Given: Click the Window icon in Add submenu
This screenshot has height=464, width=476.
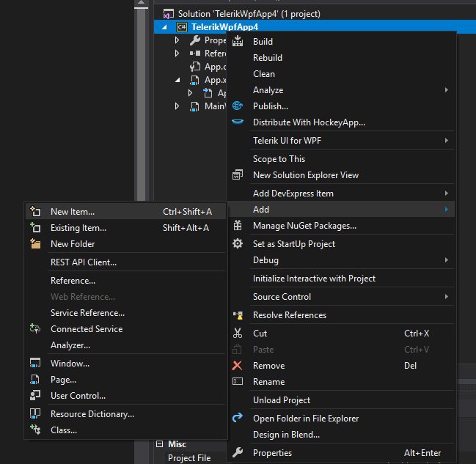Looking at the screenshot, I should 35,363.
